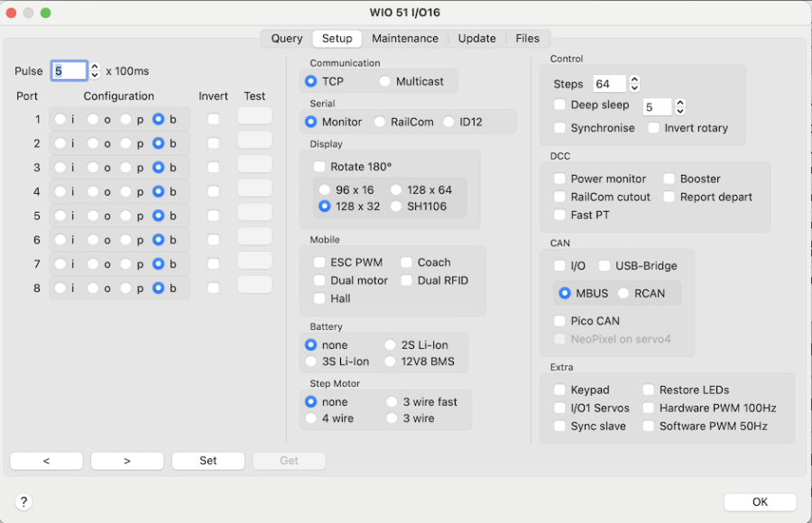Click the Test button for port 5
This screenshot has width=812, height=523.
click(254, 216)
